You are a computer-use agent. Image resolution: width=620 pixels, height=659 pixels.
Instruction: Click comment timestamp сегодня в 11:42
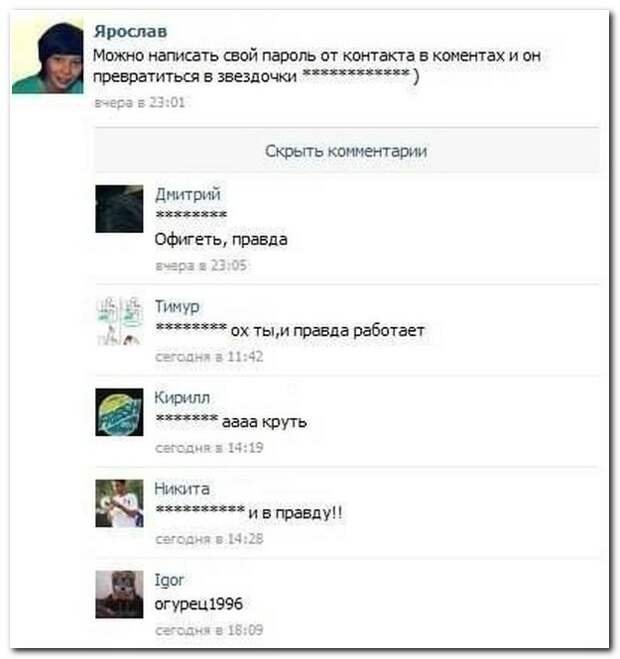pos(209,357)
